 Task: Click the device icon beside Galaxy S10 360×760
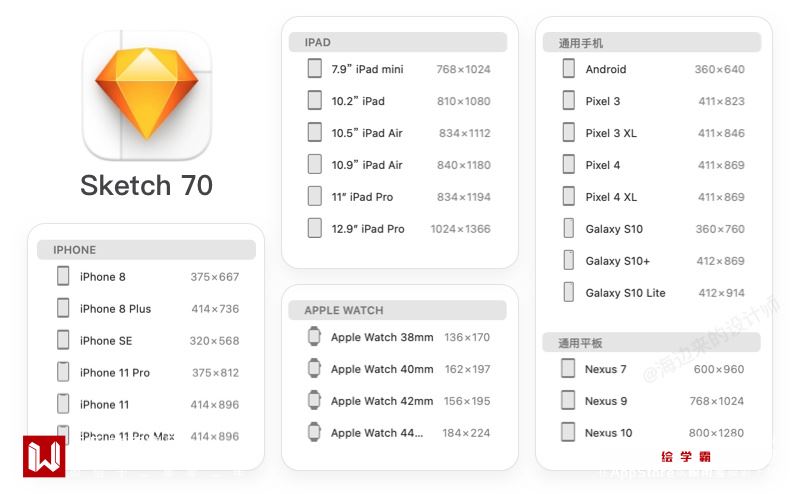[569, 228]
